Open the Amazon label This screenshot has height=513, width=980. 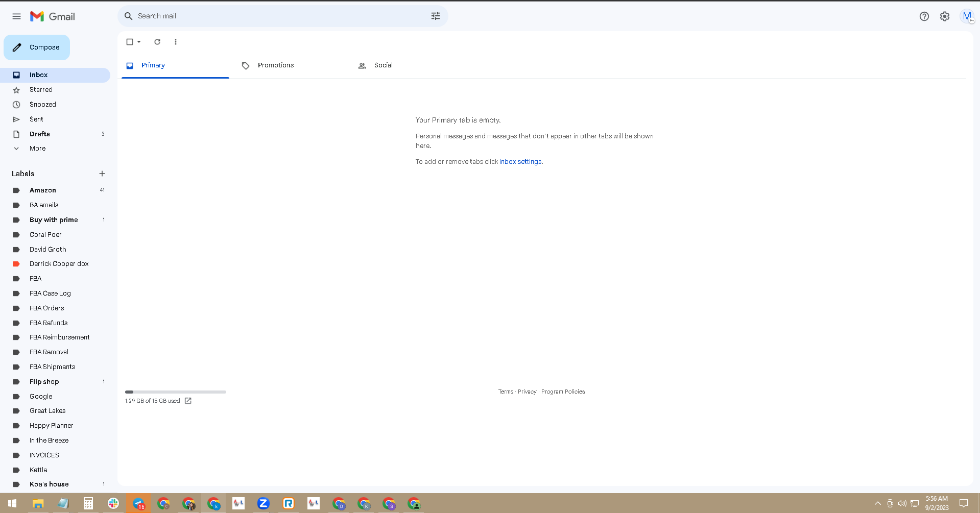coord(55,190)
